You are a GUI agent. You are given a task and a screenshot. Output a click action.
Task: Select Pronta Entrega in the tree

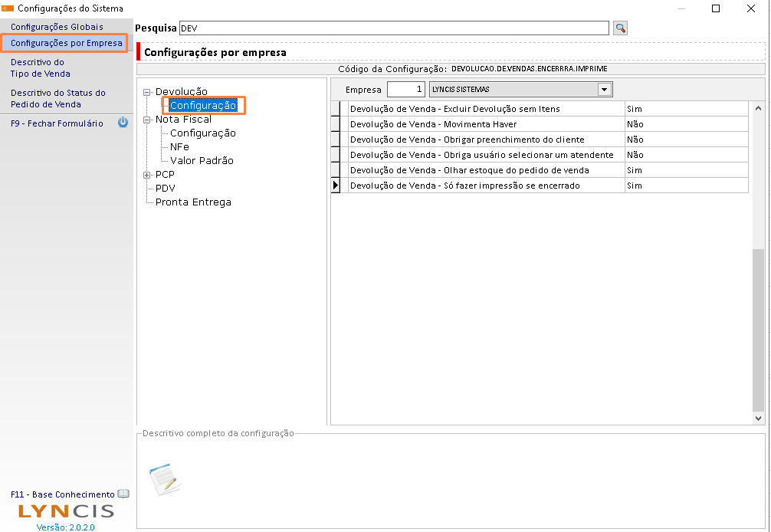pos(193,202)
